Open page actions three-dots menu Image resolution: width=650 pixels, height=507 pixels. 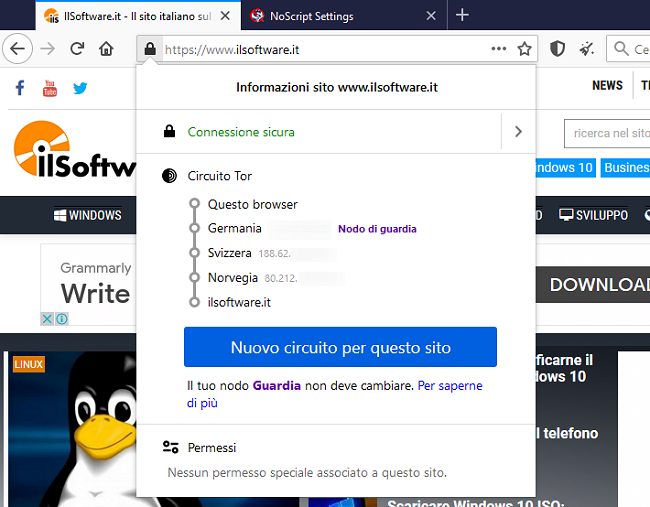(499, 49)
